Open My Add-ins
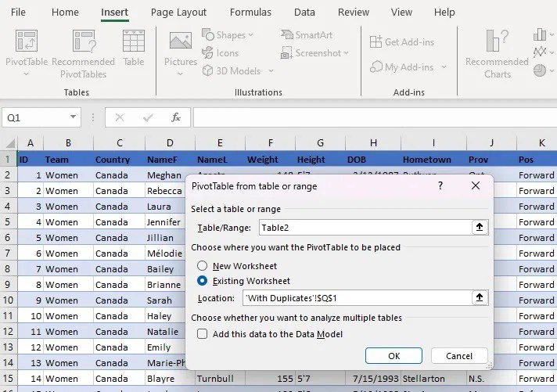This screenshot has width=557, height=392. (x=402, y=67)
